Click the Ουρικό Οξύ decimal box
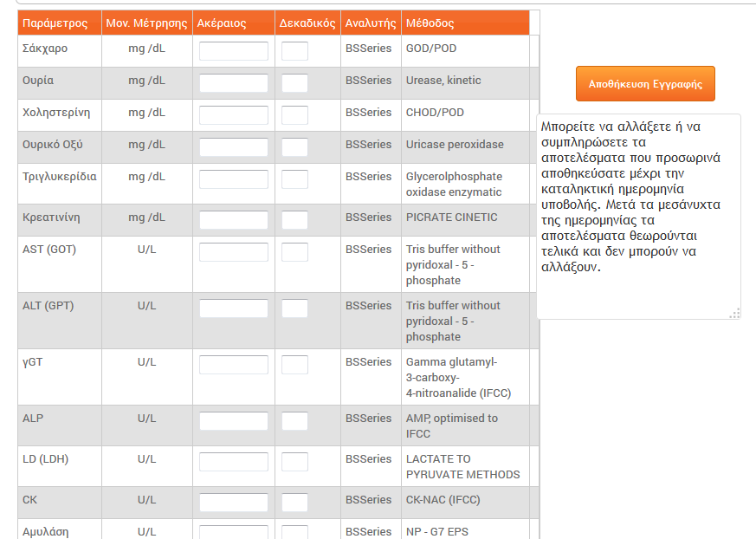756x539 pixels. coord(294,147)
